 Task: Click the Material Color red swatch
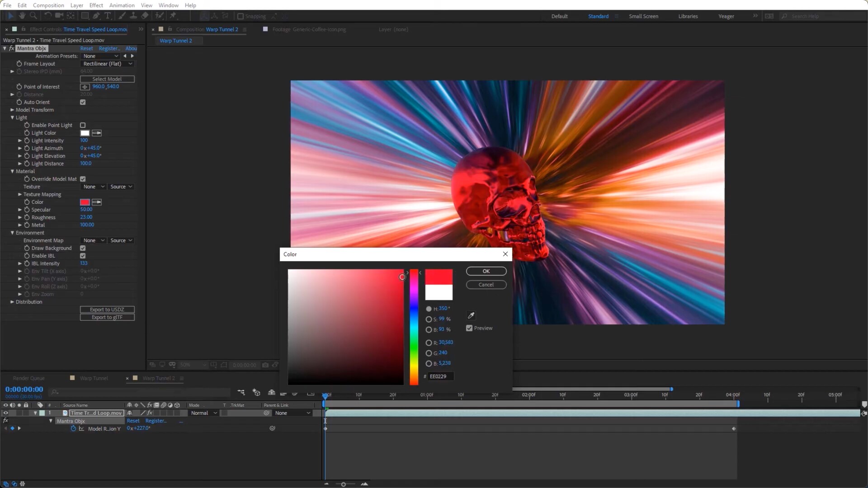[x=85, y=202]
